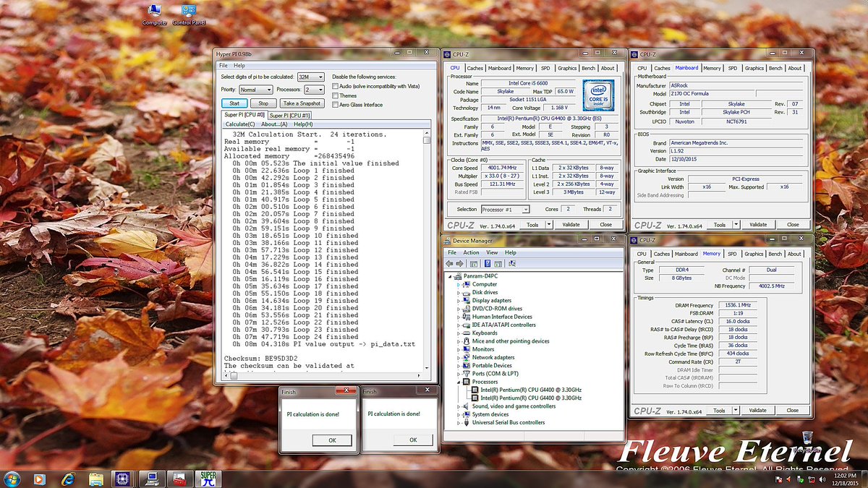This screenshot has width=868, height=488.
Task: Open the Recycle Bin desktop icon
Action: (x=807, y=441)
